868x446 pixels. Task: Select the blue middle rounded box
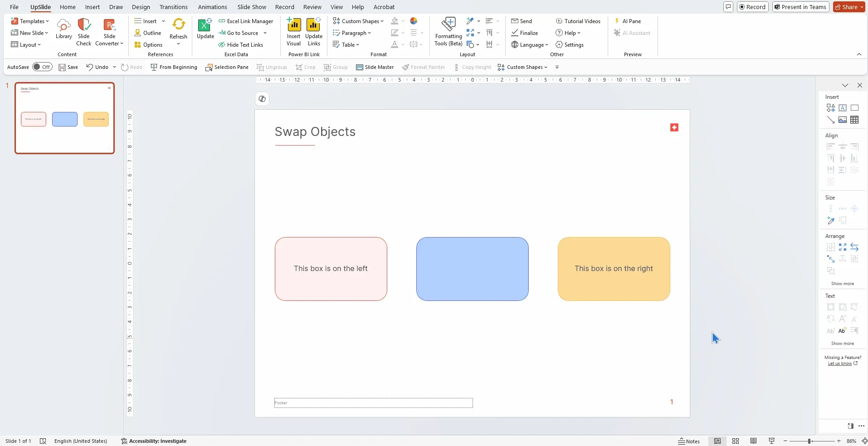point(472,269)
